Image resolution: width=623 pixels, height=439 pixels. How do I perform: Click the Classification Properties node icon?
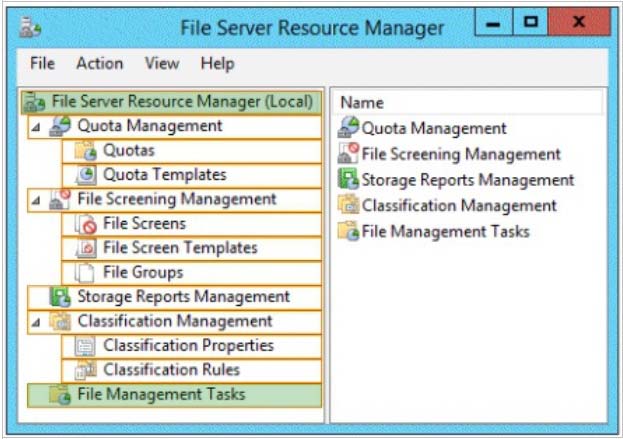coord(85,346)
